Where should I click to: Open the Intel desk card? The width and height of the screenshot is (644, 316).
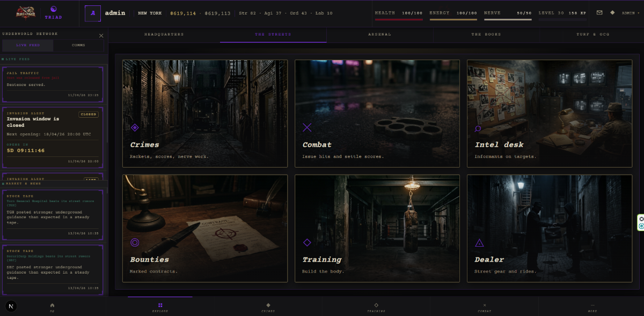pos(550,113)
